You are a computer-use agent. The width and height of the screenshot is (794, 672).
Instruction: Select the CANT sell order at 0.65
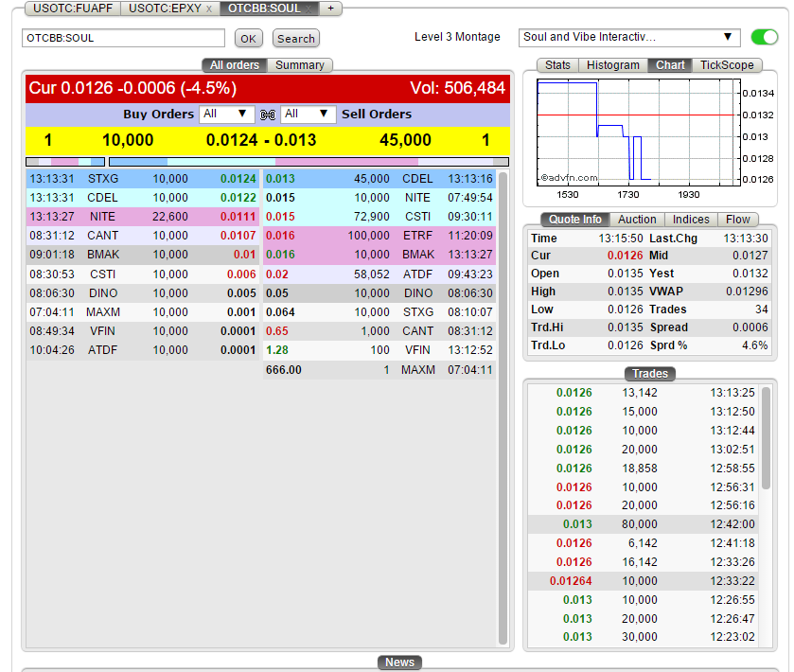tap(379, 331)
